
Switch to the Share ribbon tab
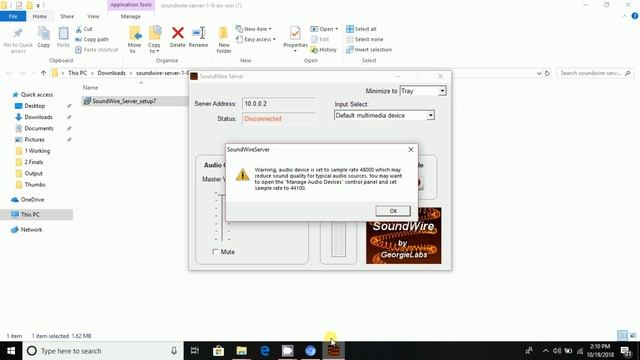[x=67, y=16]
